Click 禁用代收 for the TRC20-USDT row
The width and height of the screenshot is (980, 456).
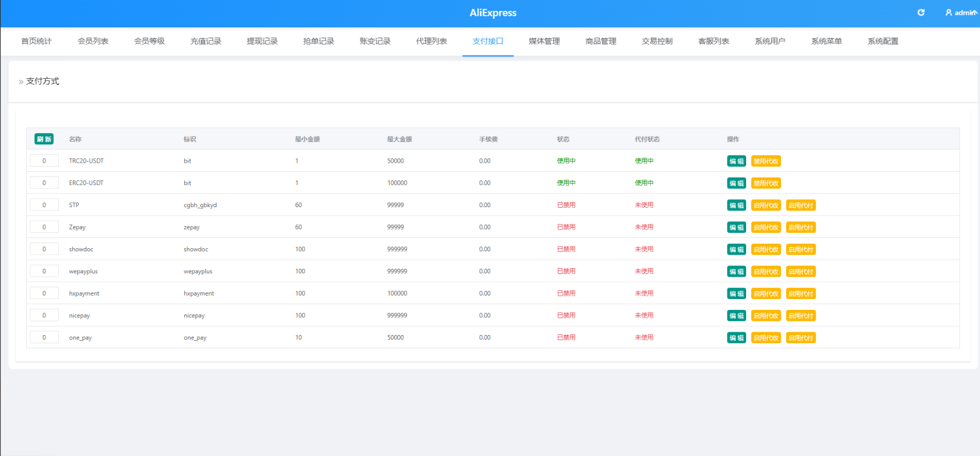766,161
